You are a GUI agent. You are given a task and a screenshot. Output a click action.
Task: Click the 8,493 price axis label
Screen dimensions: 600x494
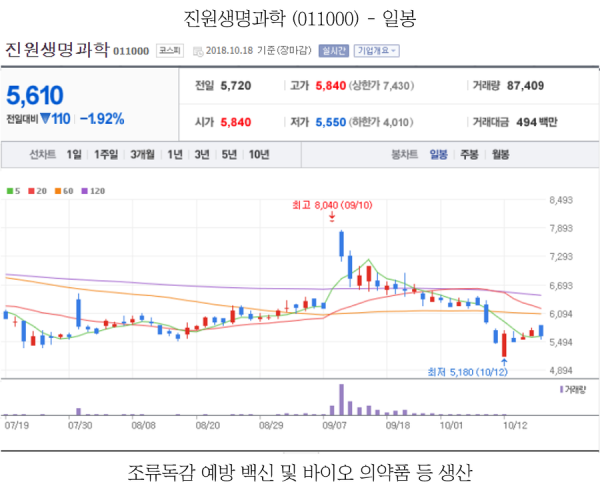(561, 200)
